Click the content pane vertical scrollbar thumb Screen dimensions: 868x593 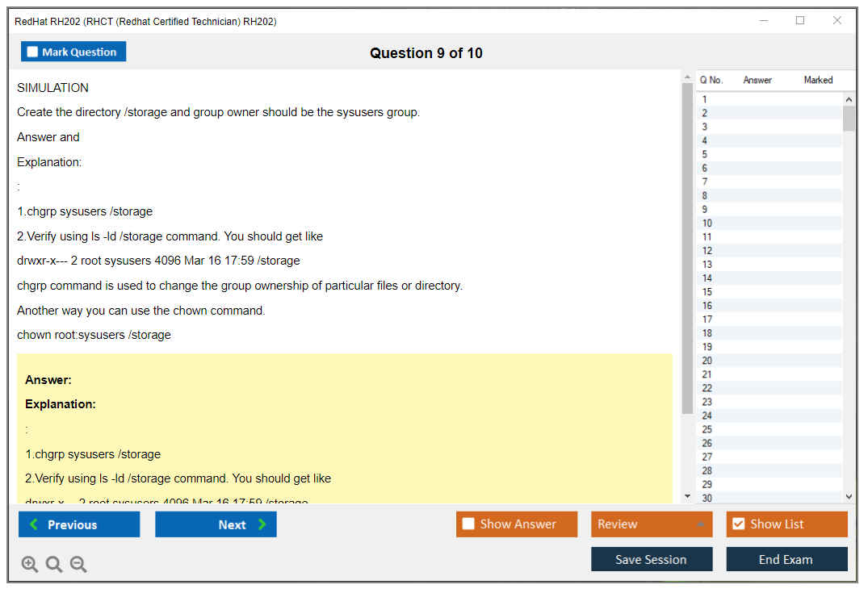688,242
